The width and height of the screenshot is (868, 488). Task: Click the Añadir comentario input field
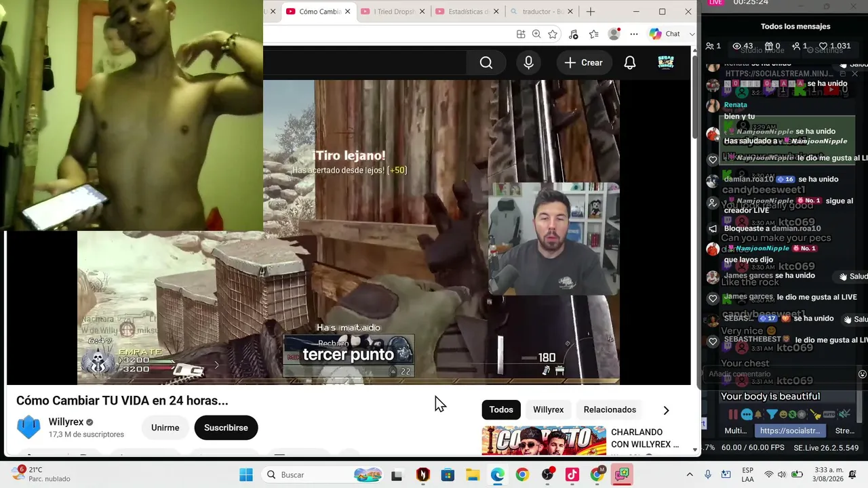click(x=780, y=374)
